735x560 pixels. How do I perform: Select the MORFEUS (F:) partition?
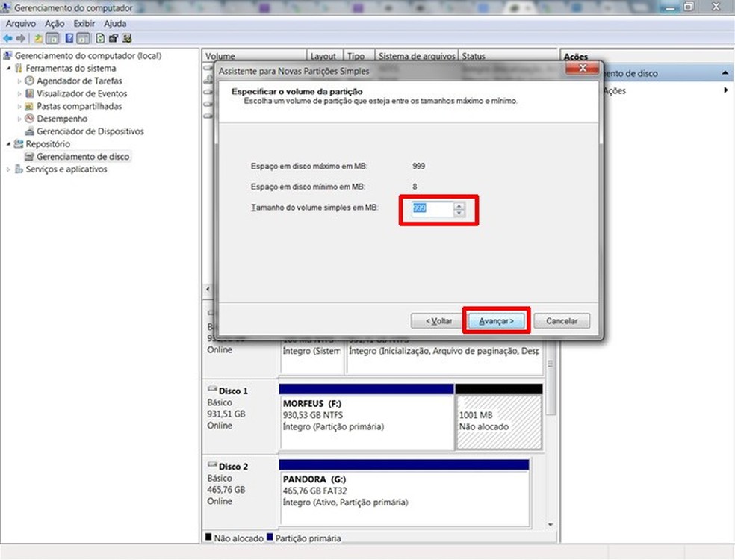coord(367,417)
